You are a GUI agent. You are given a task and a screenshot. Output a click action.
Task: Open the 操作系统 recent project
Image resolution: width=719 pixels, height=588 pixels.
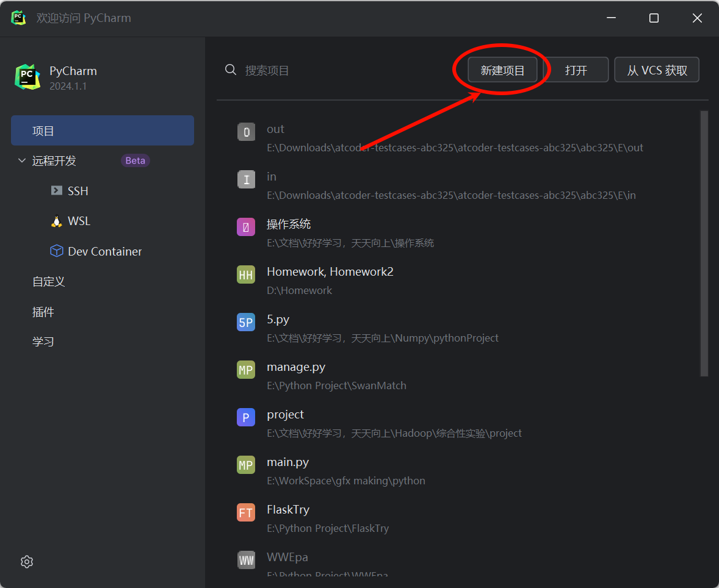(x=458, y=233)
